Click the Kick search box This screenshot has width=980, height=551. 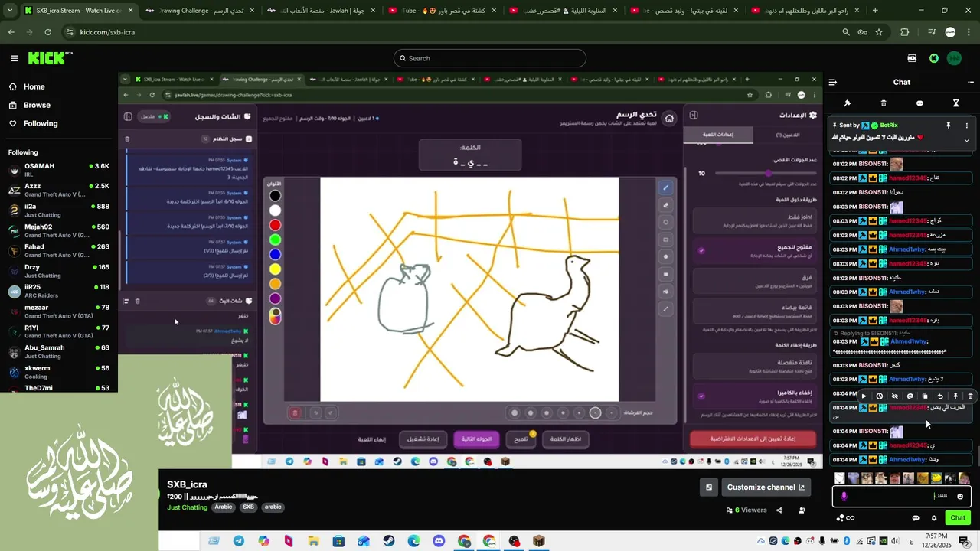click(x=490, y=58)
